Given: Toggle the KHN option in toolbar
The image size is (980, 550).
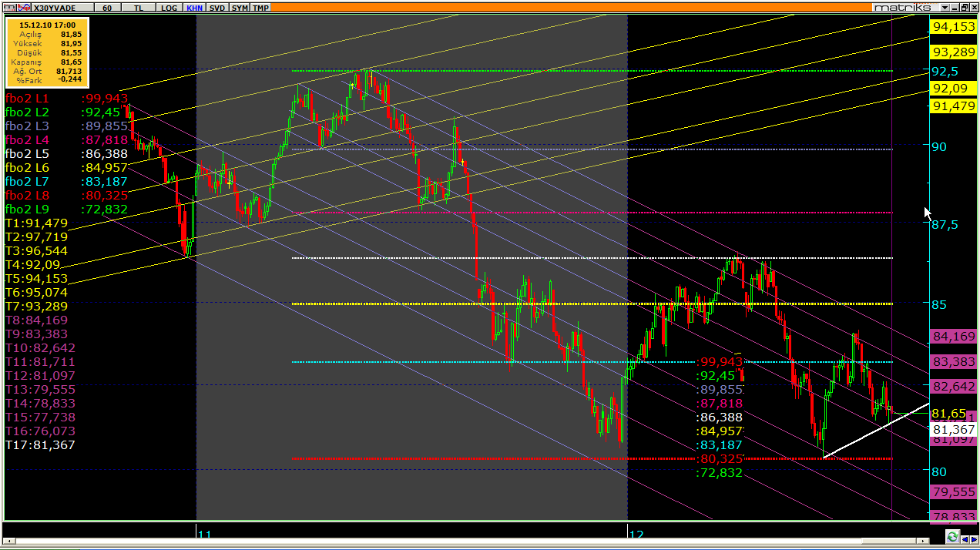Looking at the screenshot, I should 194,8.
